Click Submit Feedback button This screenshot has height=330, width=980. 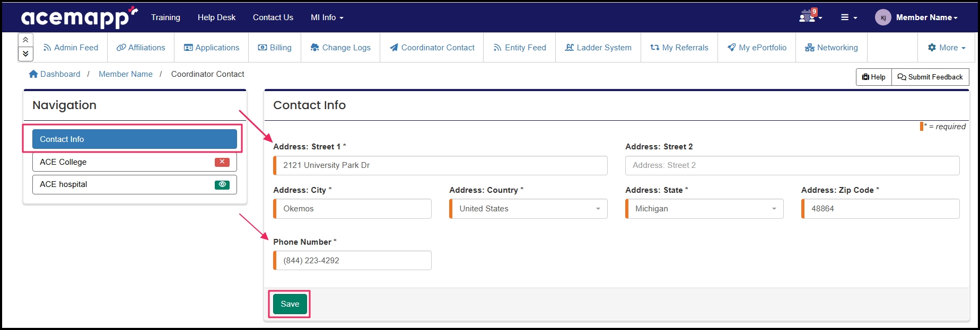(930, 77)
